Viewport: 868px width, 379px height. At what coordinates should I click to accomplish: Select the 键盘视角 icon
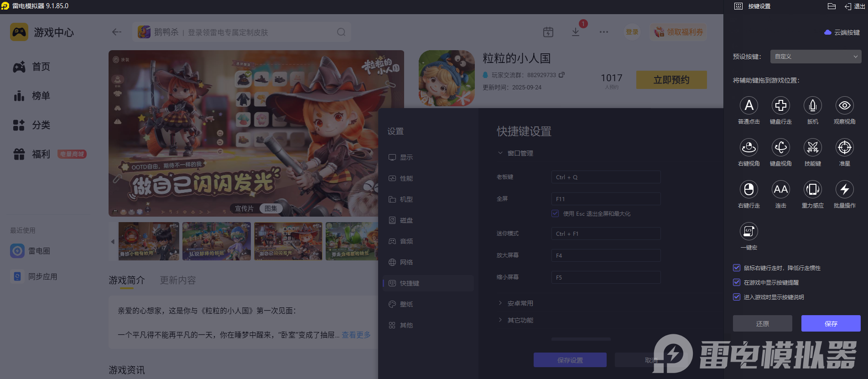(780, 147)
